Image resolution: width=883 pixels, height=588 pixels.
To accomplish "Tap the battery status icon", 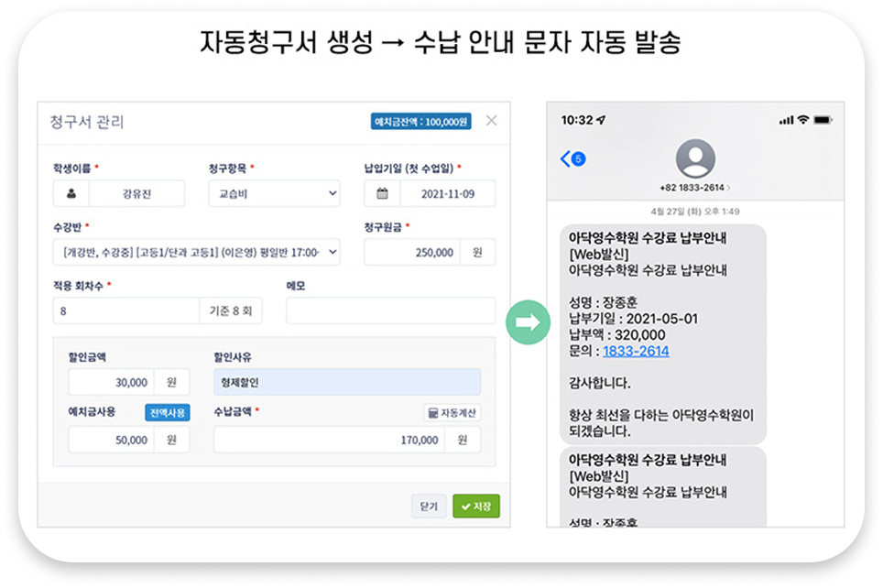I will 823,120.
